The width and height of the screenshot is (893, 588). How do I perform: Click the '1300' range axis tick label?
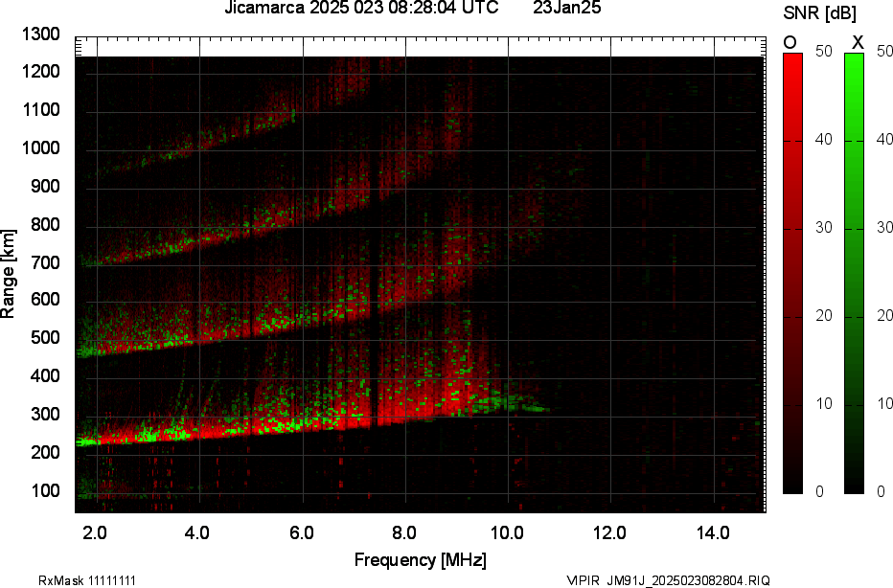click(x=40, y=34)
